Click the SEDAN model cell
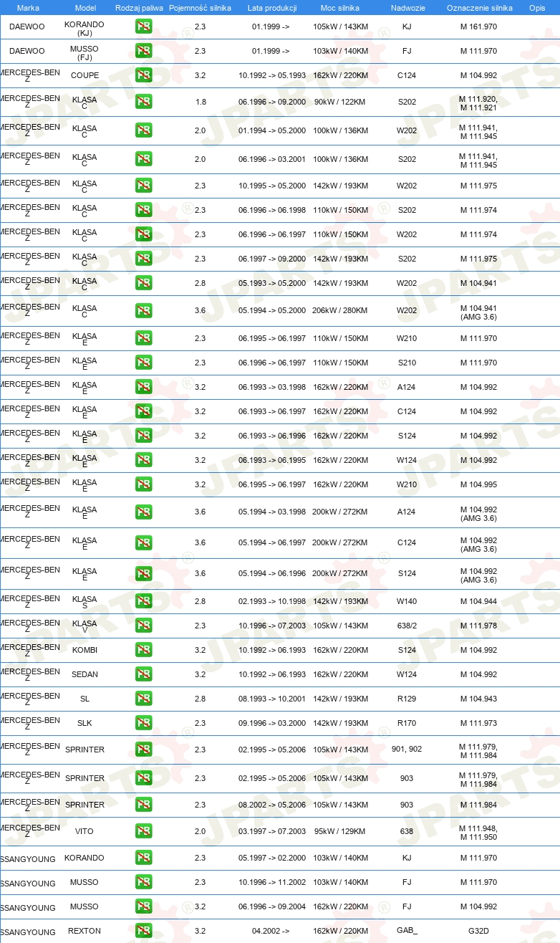 pos(85,674)
